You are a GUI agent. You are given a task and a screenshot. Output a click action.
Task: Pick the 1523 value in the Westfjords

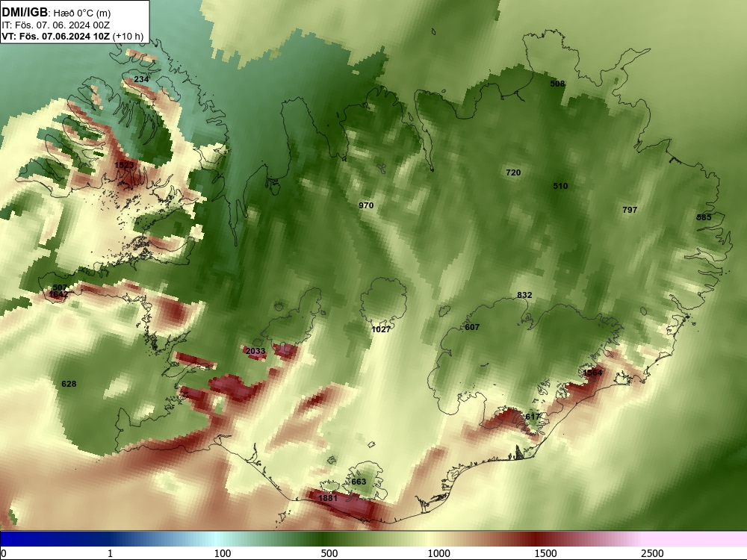point(124,165)
